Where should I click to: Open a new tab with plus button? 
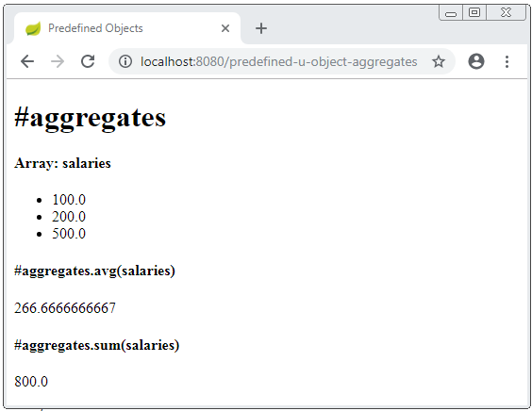[x=261, y=28]
